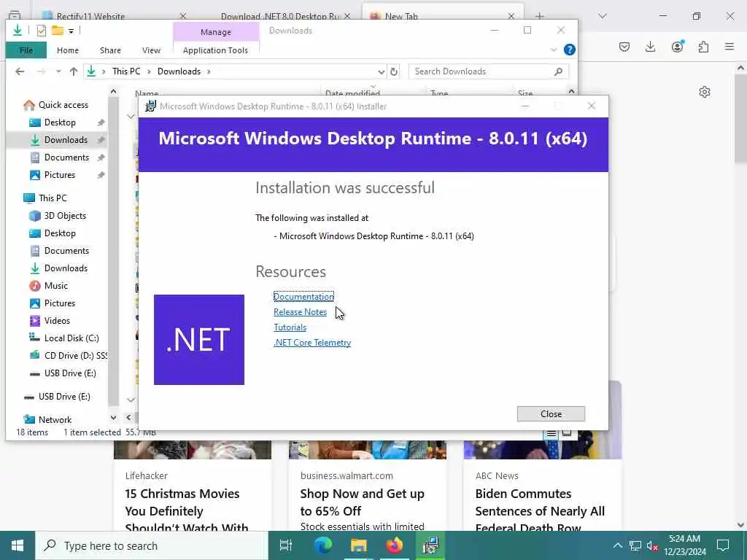
Task: Open the Release Notes link
Action: point(300,312)
